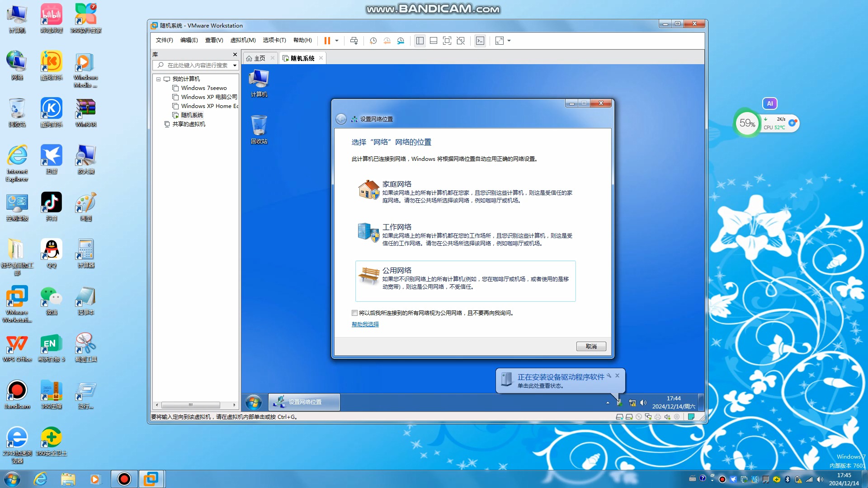Open the stretch display dropdown arrow
The width and height of the screenshot is (868, 488).
coord(509,41)
